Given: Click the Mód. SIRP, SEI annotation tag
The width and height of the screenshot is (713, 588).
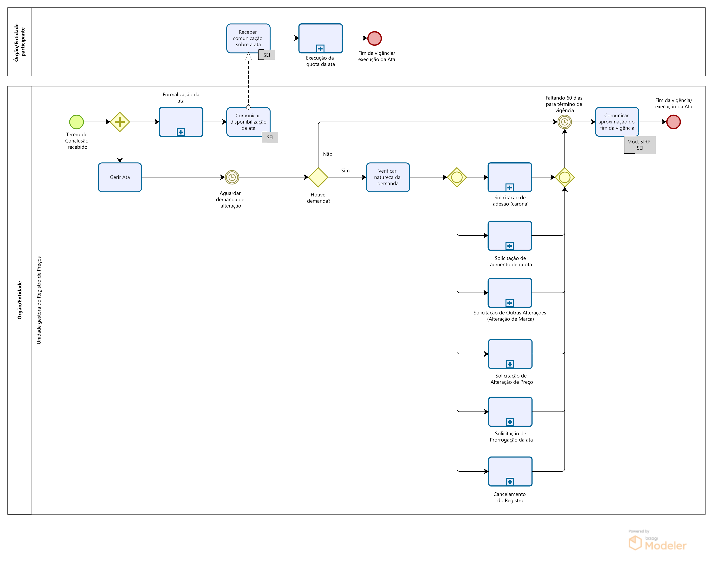Looking at the screenshot, I should point(640,145).
